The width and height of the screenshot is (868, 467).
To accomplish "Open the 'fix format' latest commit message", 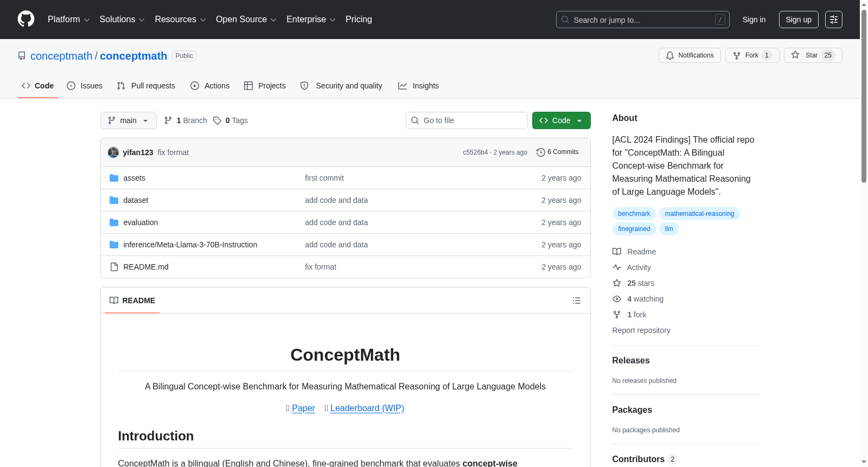I will (173, 152).
